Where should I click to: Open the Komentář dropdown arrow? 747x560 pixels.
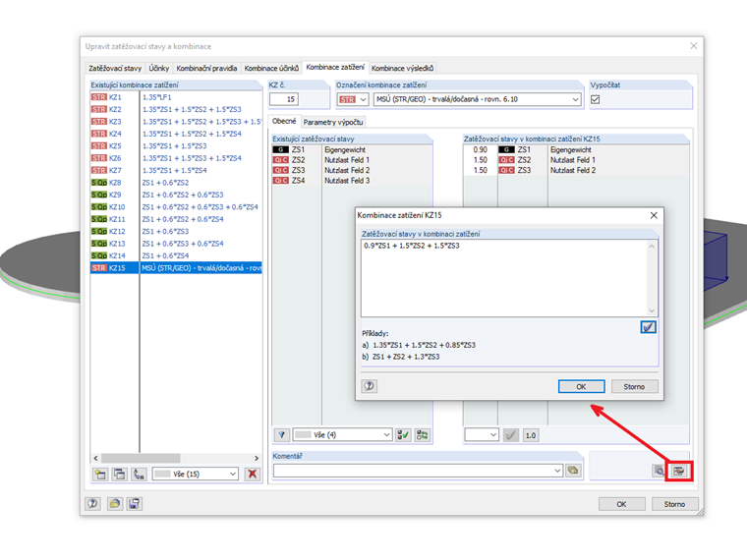(x=557, y=471)
